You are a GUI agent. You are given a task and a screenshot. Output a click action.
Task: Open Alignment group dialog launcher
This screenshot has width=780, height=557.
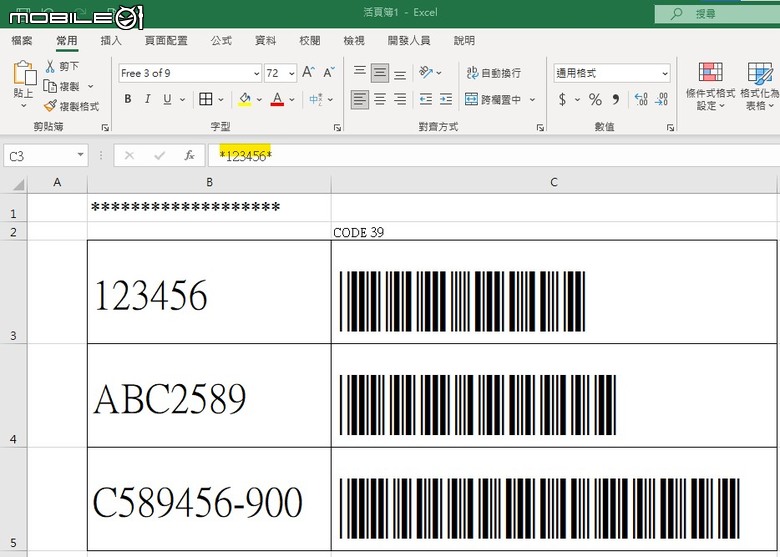pos(540,128)
